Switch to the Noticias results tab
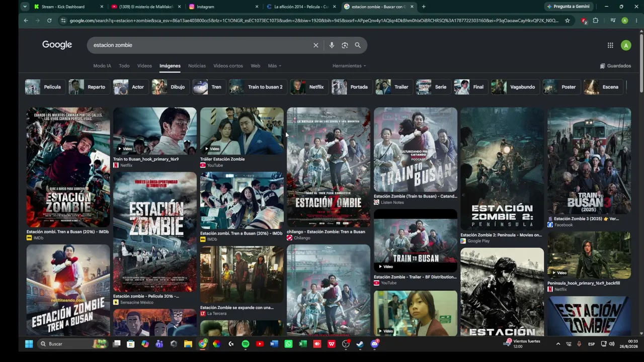644x362 pixels. coord(197,66)
